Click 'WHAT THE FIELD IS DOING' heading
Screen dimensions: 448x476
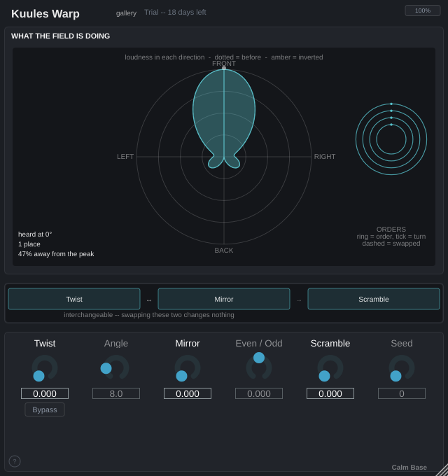pos(60,36)
